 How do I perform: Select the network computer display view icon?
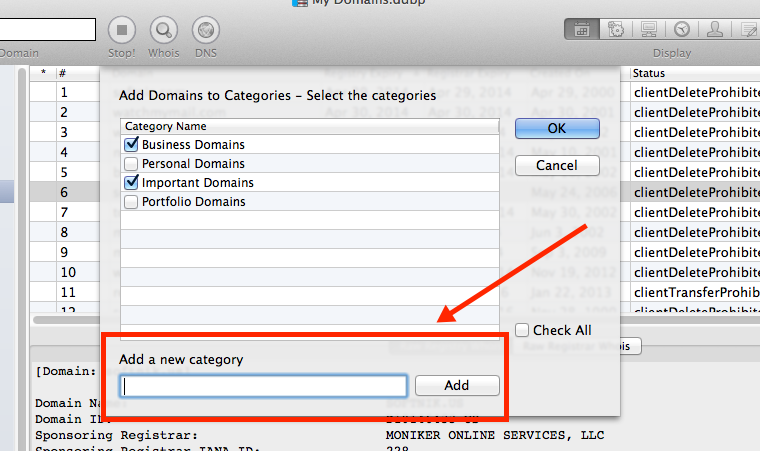point(649,29)
